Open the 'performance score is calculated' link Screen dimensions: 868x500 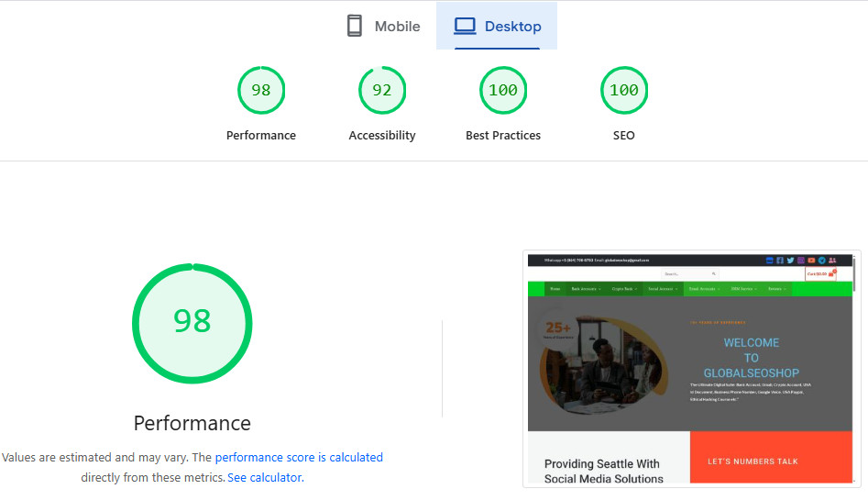[299, 457]
